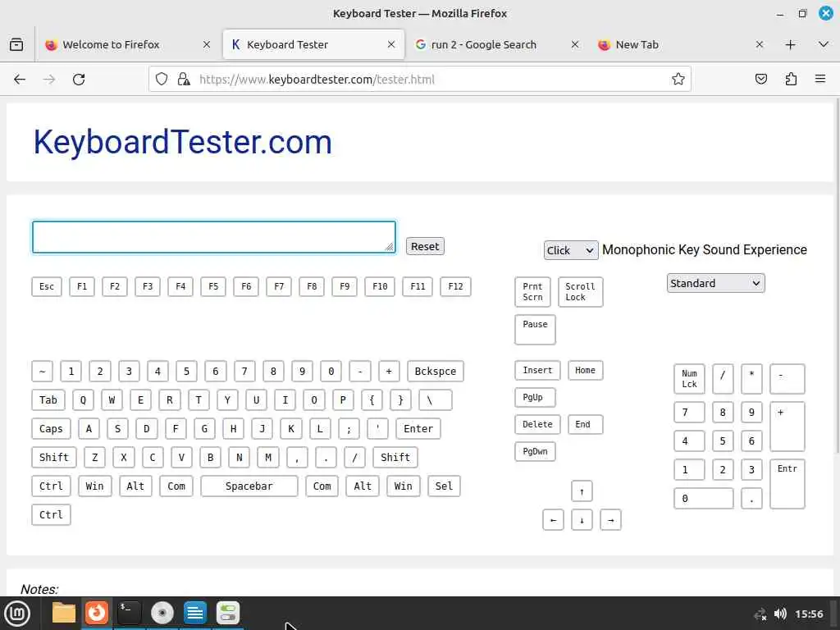Open the toggle-switch settings app in taskbar

click(x=228, y=613)
